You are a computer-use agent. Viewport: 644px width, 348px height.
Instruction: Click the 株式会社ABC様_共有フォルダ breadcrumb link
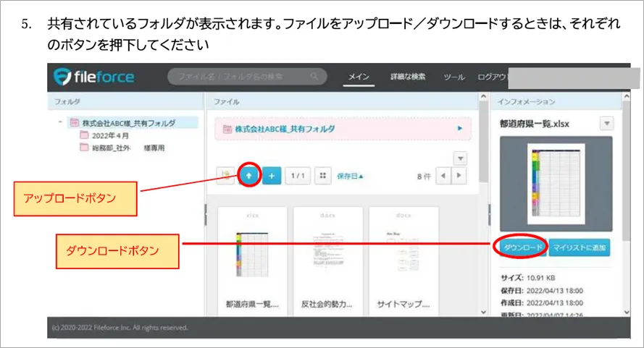click(285, 129)
